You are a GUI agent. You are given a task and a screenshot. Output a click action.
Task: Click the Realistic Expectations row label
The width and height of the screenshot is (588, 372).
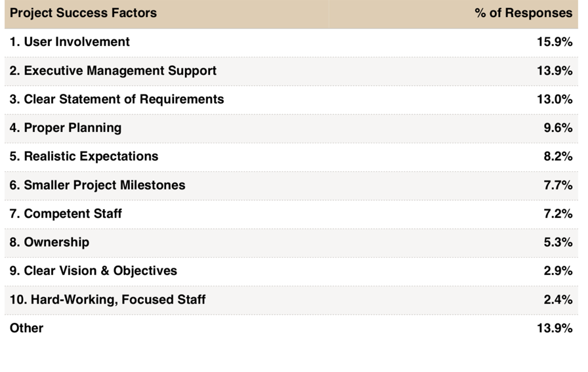click(84, 156)
